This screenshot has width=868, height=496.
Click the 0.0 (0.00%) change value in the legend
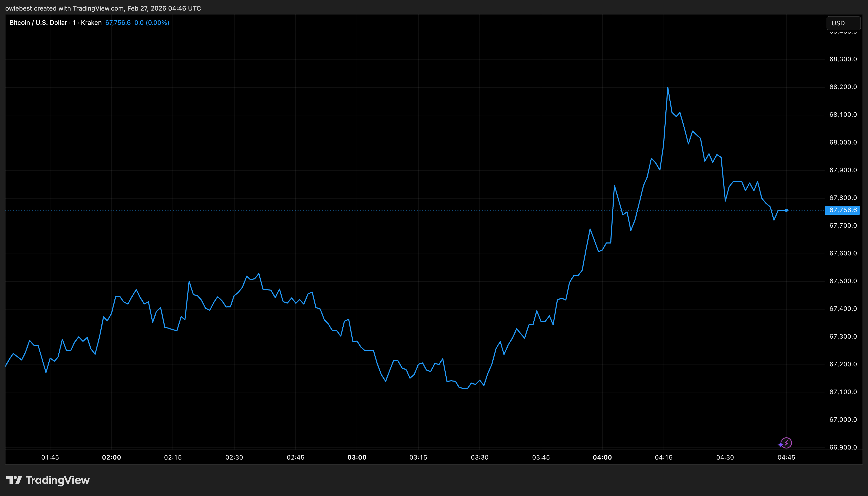coord(152,23)
